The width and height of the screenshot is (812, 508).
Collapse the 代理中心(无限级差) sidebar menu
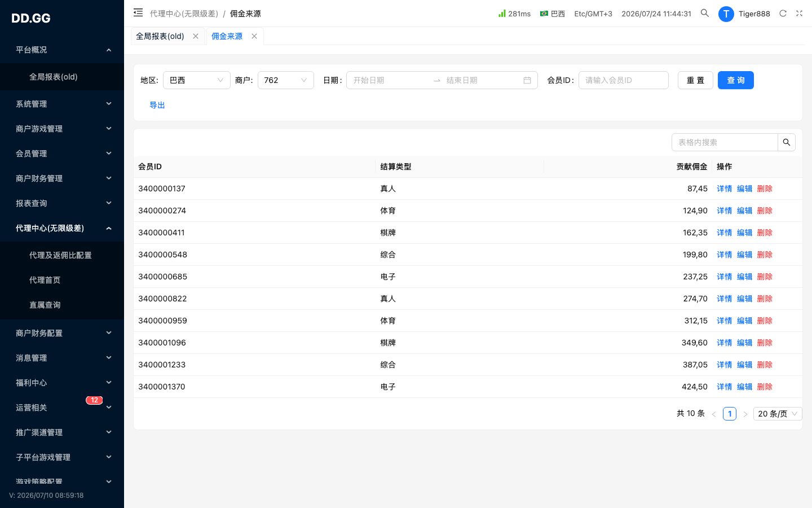click(62, 228)
